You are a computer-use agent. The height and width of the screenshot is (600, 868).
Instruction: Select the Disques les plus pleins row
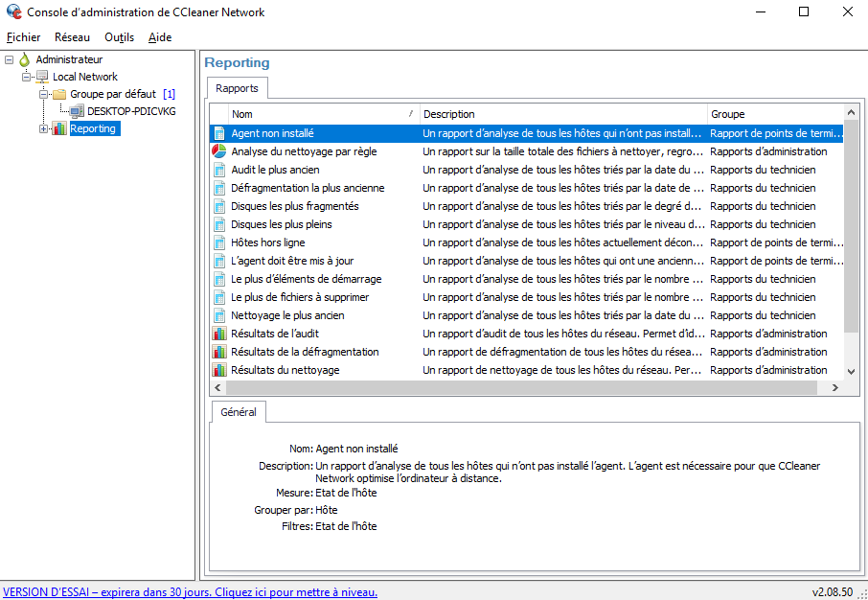coord(526,224)
